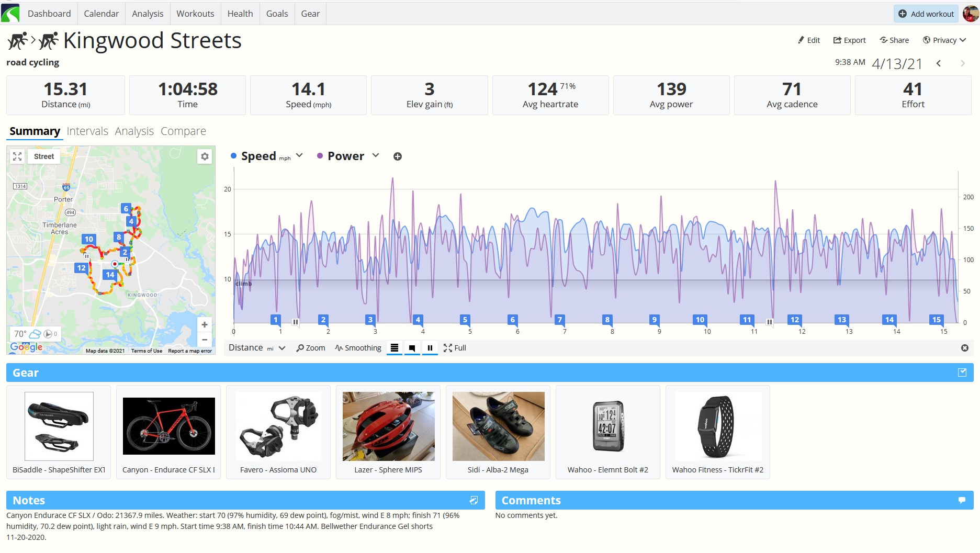Click the Share button
Image resolution: width=980 pixels, height=553 pixels.
(894, 40)
